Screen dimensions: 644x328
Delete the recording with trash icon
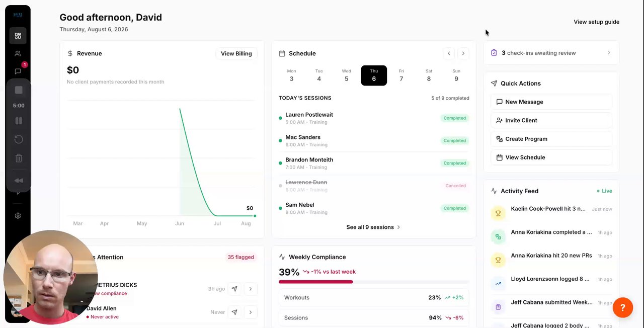coord(19,158)
